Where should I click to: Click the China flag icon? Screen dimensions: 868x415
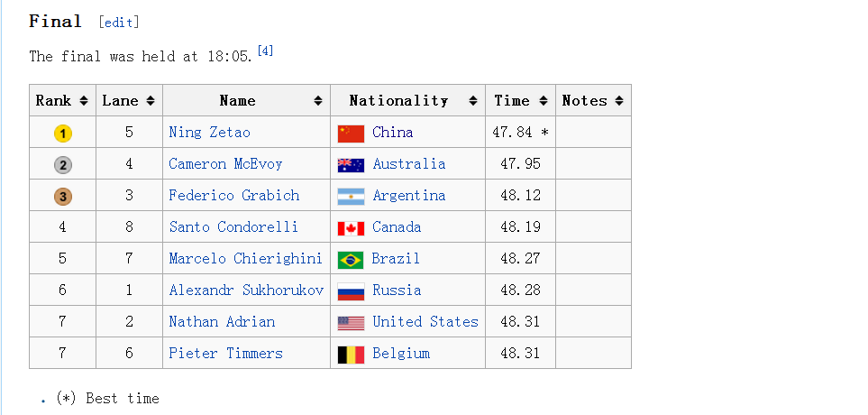pos(351,134)
